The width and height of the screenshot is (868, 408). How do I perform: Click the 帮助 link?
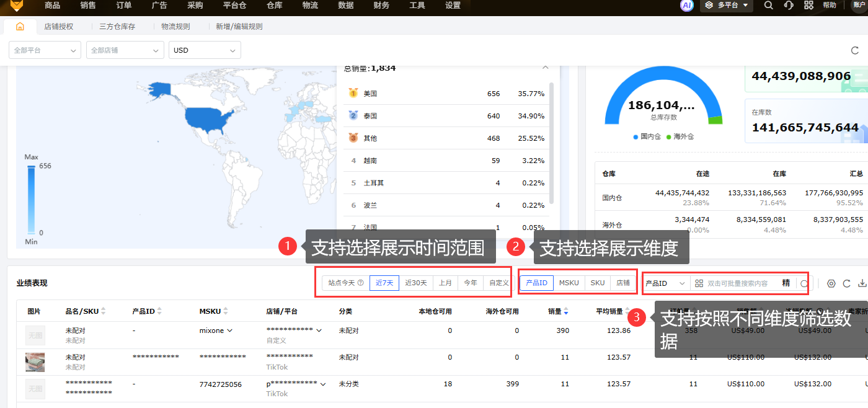pos(829,6)
